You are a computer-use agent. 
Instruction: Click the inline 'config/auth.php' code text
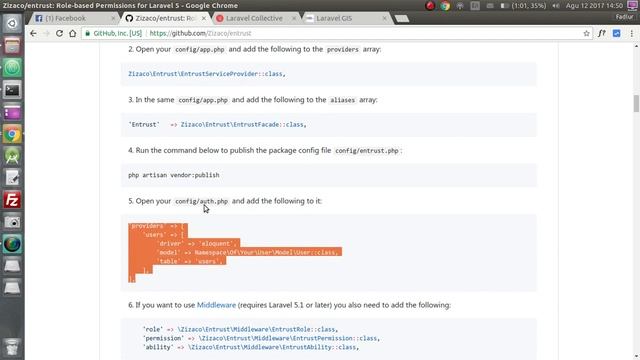pyautogui.click(x=201, y=201)
